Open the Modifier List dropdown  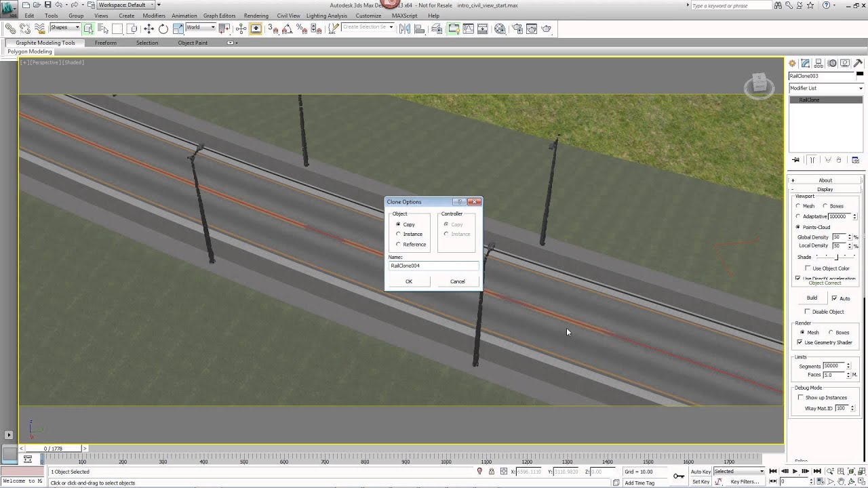click(x=826, y=88)
